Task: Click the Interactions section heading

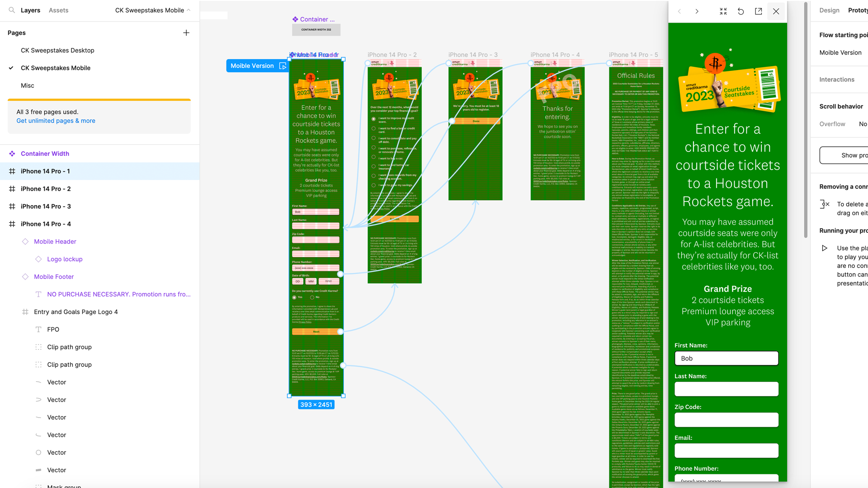Action: click(837, 80)
